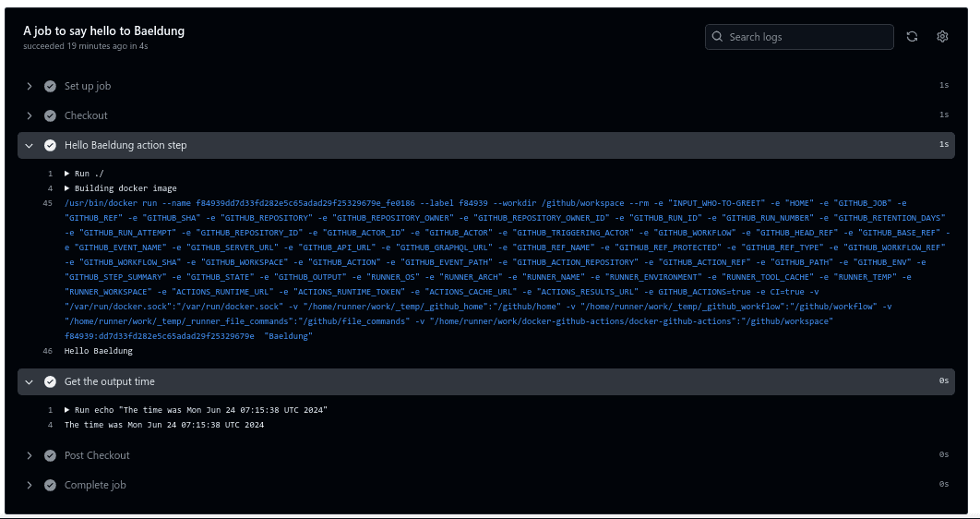The width and height of the screenshot is (980, 519).
Task: Expand the Set up job step chevron
Action: pyautogui.click(x=29, y=86)
